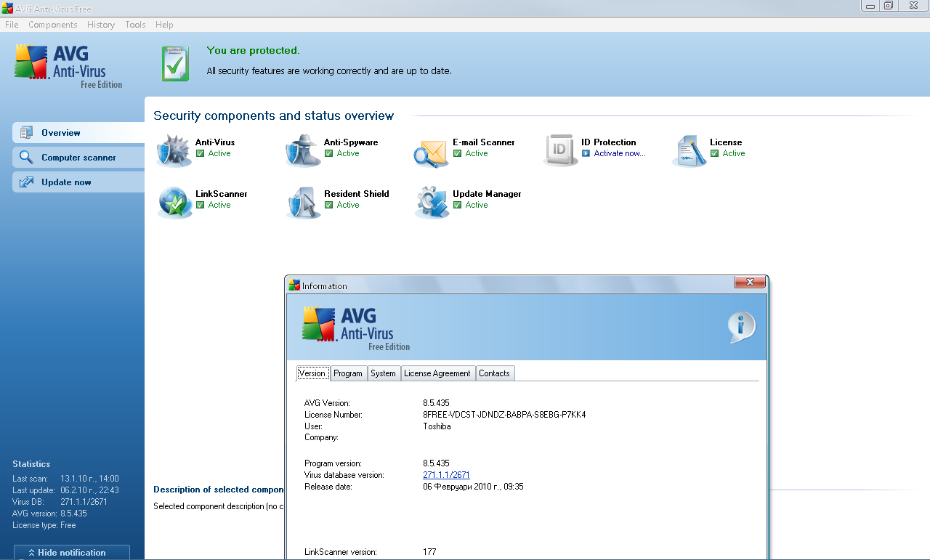The width and height of the screenshot is (930, 560).
Task: Open the LinkScanner component icon
Action: click(174, 203)
